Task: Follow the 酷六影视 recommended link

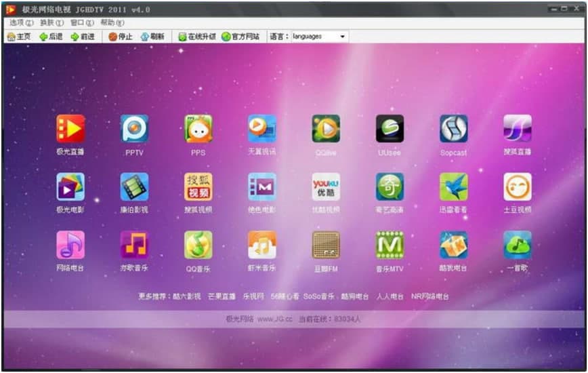Action: tap(187, 296)
